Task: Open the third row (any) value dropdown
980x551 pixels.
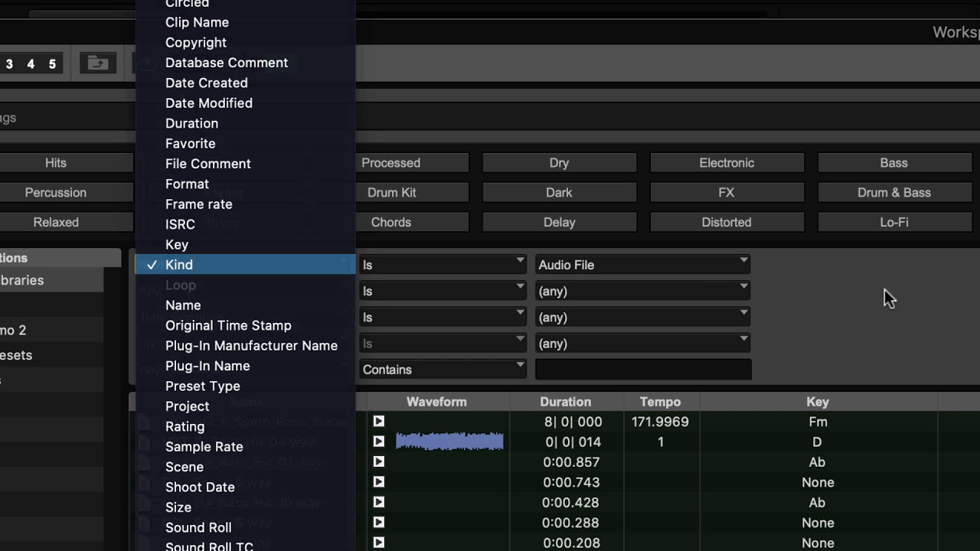Action: 642,317
